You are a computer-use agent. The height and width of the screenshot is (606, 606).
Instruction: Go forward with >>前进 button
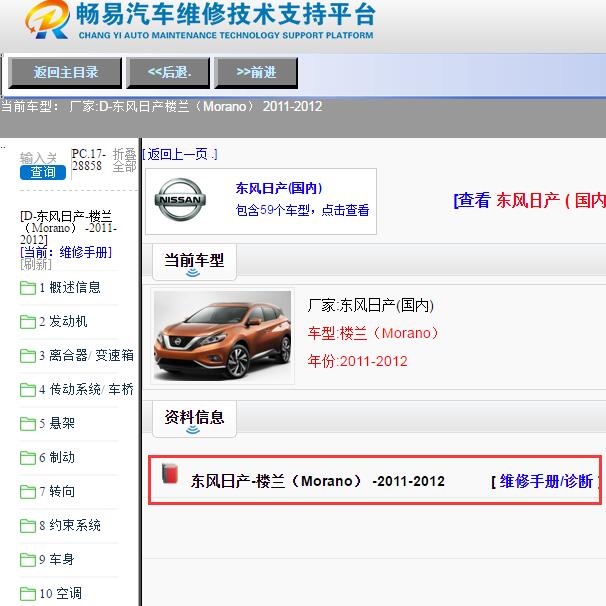tap(256, 73)
